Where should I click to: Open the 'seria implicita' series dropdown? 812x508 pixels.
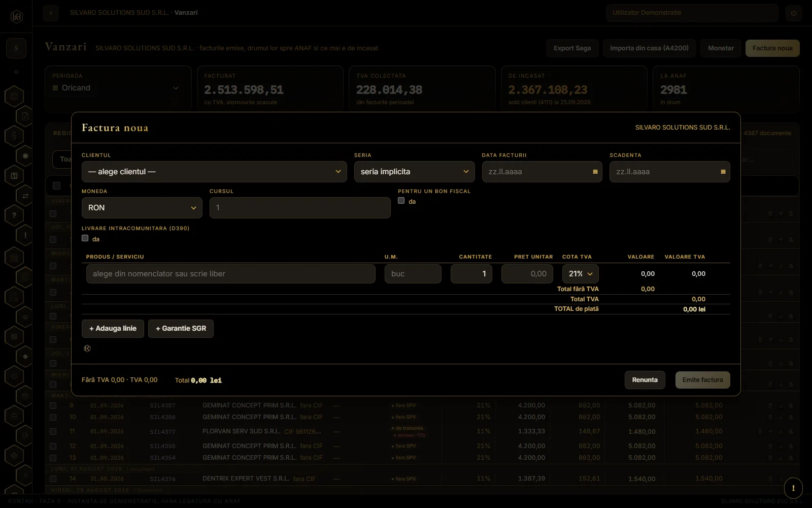coord(415,172)
